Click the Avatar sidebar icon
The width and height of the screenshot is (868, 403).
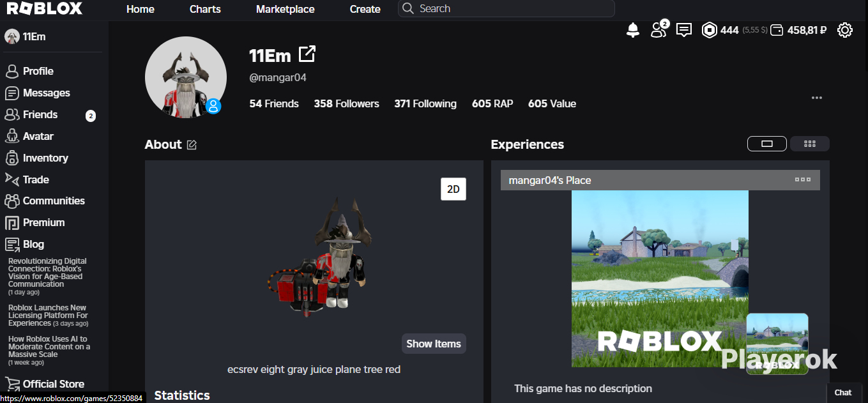11,136
